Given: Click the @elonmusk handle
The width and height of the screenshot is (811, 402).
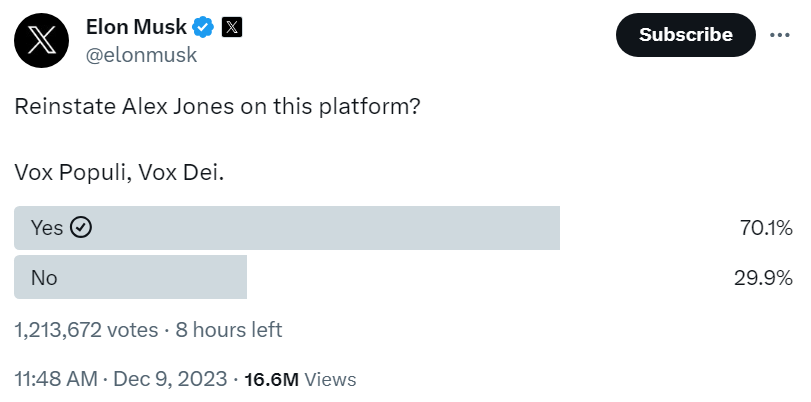Looking at the screenshot, I should [x=142, y=55].
